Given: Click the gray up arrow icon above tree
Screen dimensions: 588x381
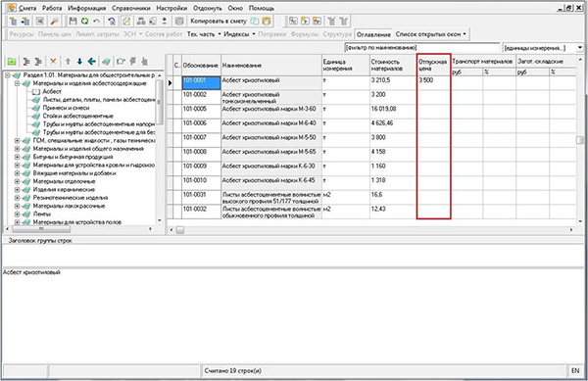Looking at the screenshot, I should [x=68, y=61].
